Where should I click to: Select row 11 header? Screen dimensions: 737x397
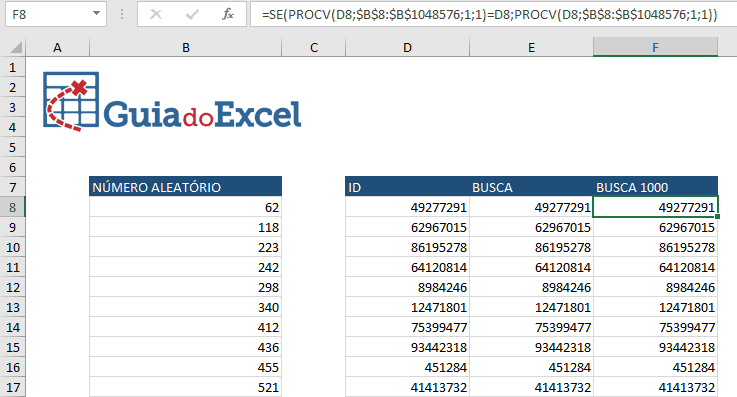tap(13, 267)
